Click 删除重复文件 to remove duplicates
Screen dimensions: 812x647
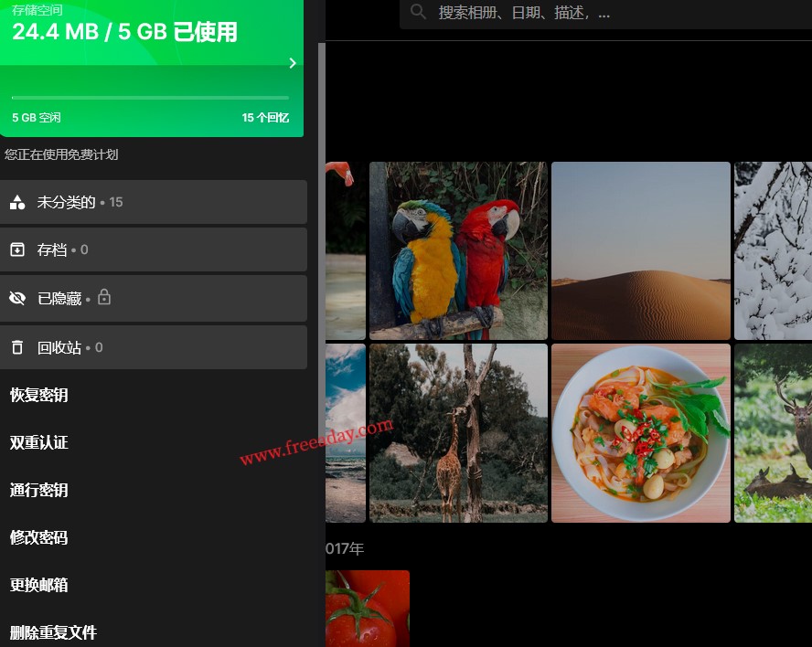click(x=52, y=632)
